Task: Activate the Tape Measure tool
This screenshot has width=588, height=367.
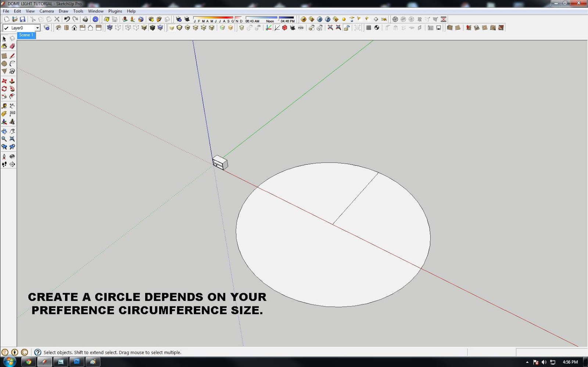Action: 4,106
